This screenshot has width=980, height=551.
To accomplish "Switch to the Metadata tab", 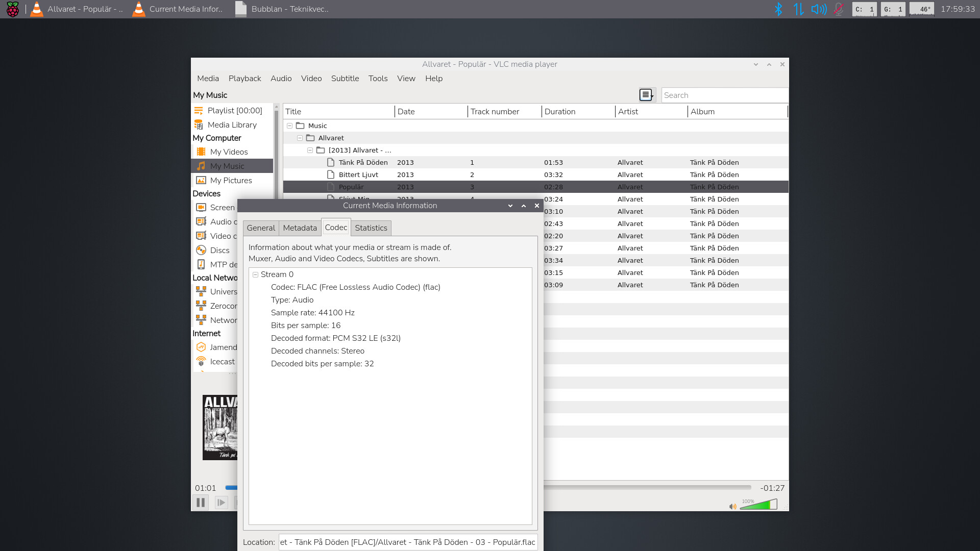I will [300, 228].
